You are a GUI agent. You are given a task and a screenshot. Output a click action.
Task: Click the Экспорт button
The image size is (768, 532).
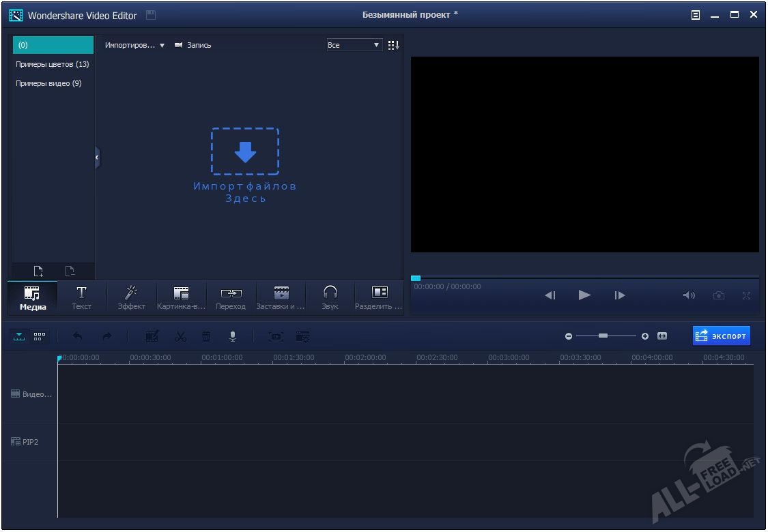point(721,336)
